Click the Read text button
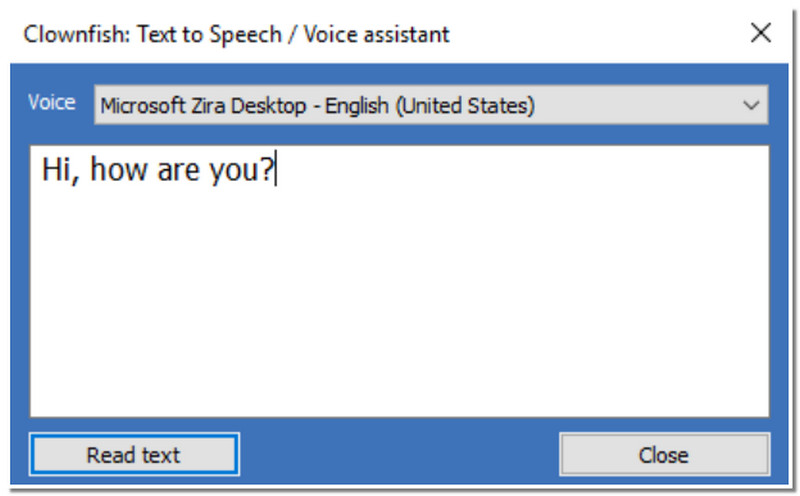Screen dimensions: 800x496 (x=133, y=455)
